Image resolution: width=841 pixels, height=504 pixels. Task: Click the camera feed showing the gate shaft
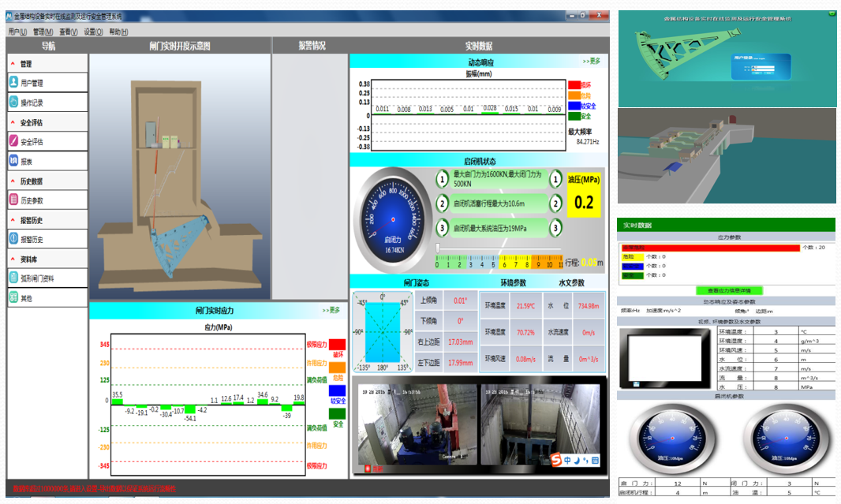(x=540, y=424)
